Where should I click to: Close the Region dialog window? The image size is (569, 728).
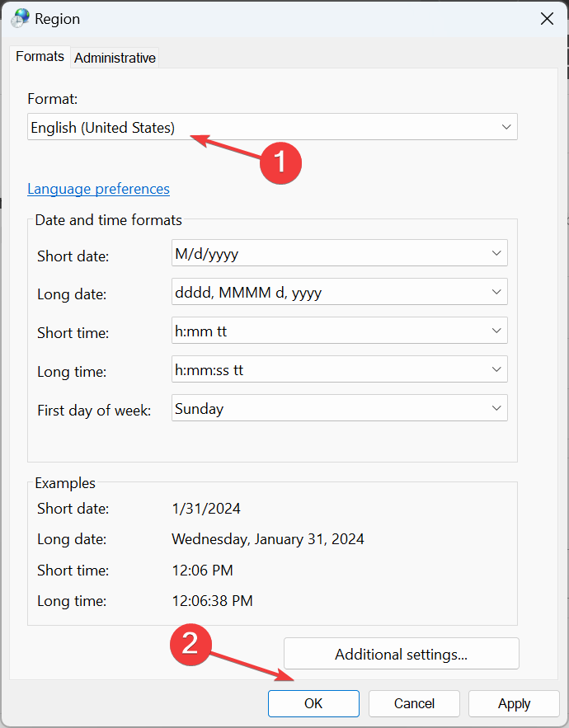(x=547, y=18)
